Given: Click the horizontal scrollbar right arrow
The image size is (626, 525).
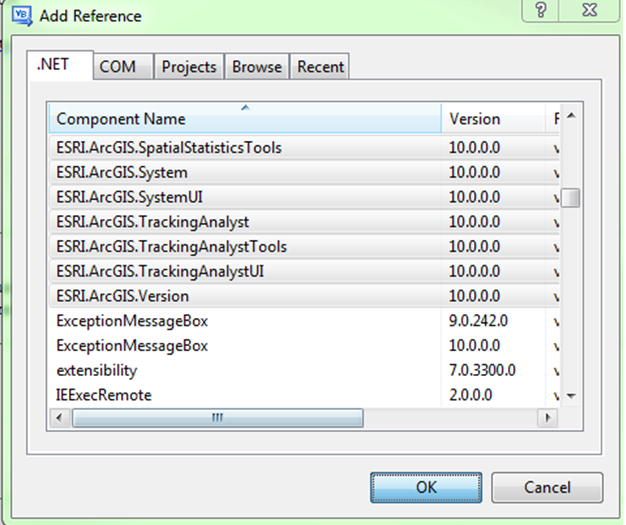Looking at the screenshot, I should click(x=547, y=418).
